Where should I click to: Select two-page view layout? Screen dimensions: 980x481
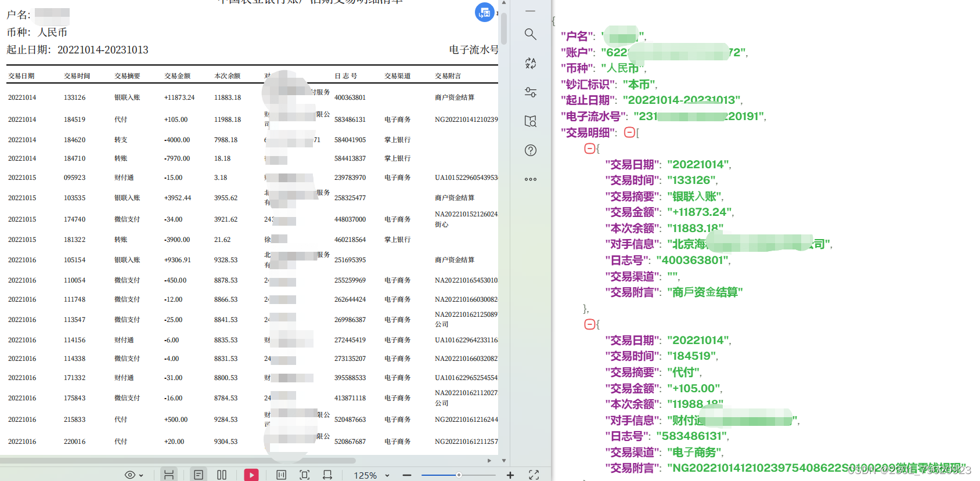(x=222, y=475)
